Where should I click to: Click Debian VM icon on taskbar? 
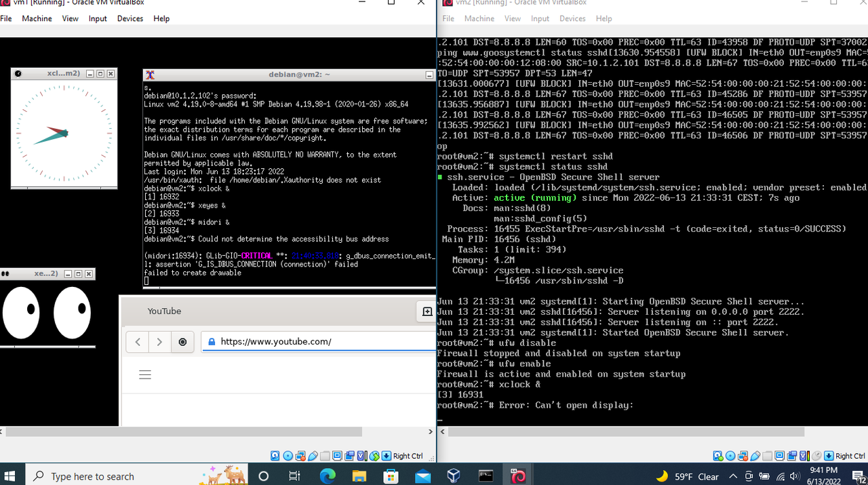tap(518, 476)
